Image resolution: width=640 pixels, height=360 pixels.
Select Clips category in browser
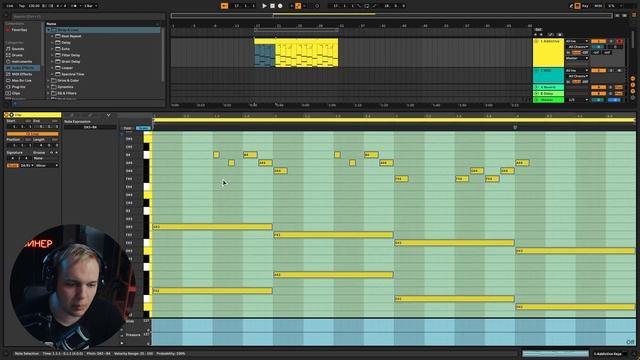tap(16, 93)
